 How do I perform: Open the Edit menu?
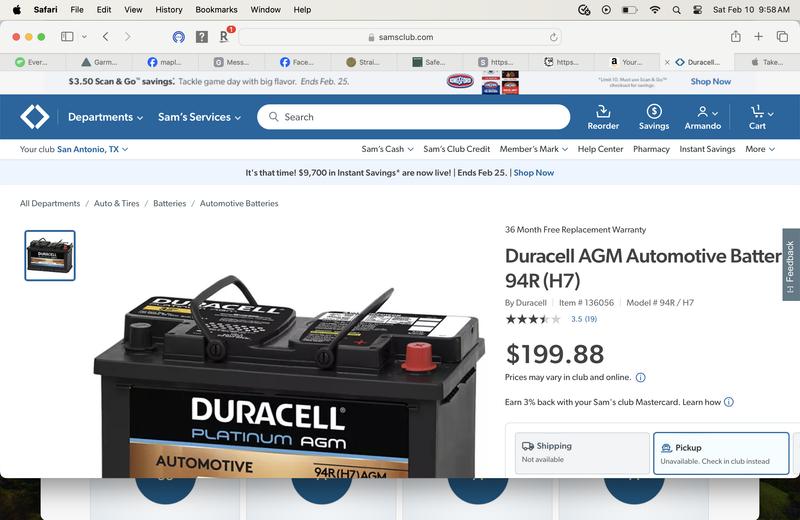[x=104, y=9]
